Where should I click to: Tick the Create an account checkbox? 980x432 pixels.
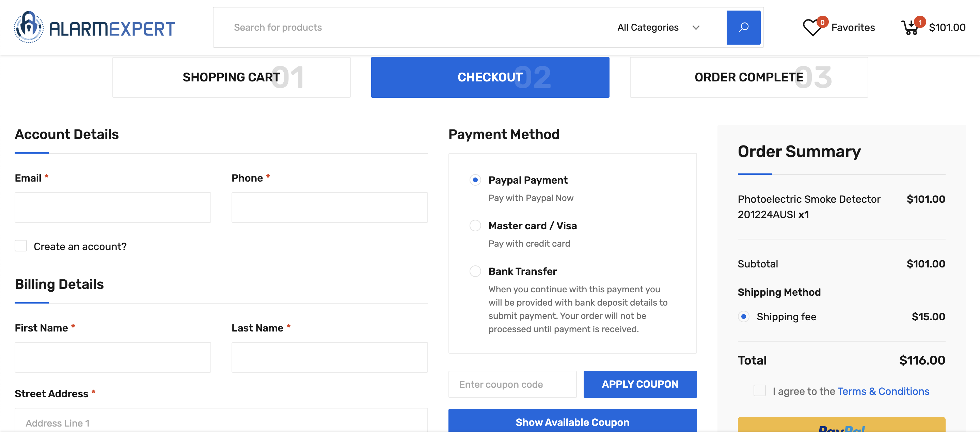21,246
